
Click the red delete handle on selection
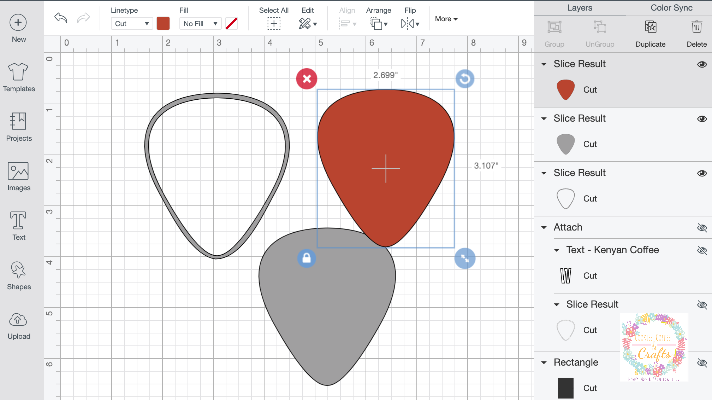(307, 79)
